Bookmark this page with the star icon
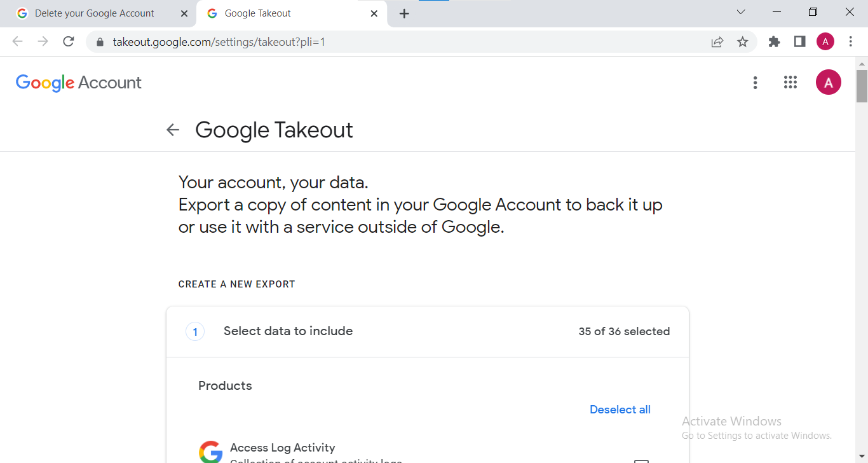Image resolution: width=868 pixels, height=463 pixels. [x=742, y=42]
